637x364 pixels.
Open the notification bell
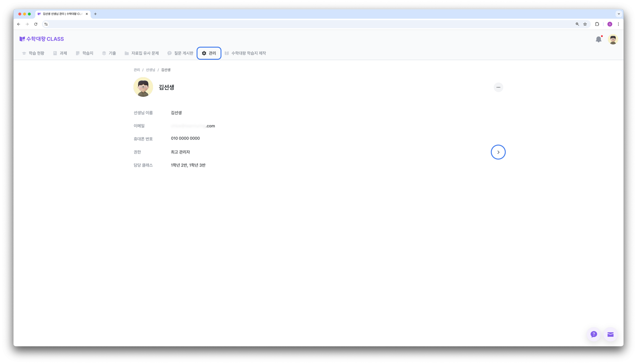(598, 39)
